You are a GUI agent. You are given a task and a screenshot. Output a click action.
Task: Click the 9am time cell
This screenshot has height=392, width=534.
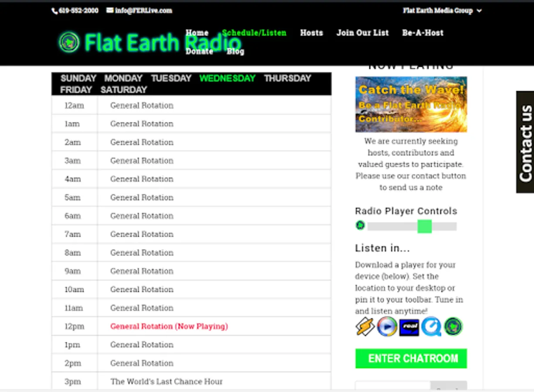click(74, 271)
